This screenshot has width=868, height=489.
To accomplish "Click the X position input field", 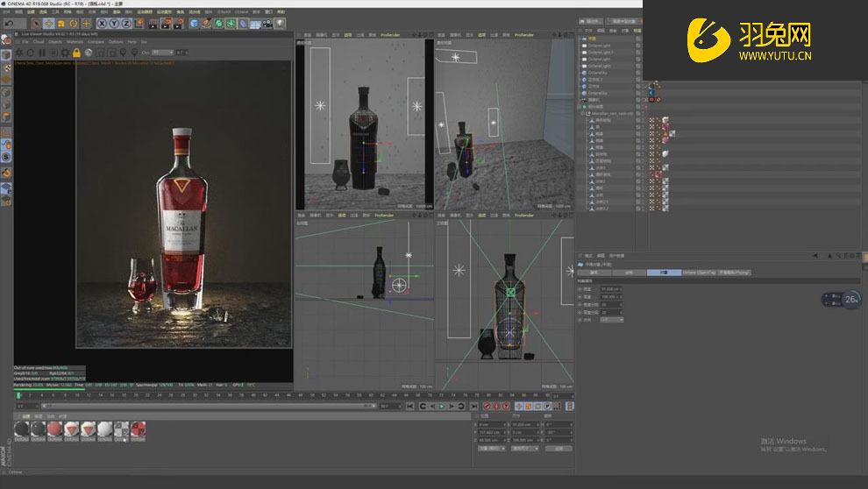I will point(492,424).
